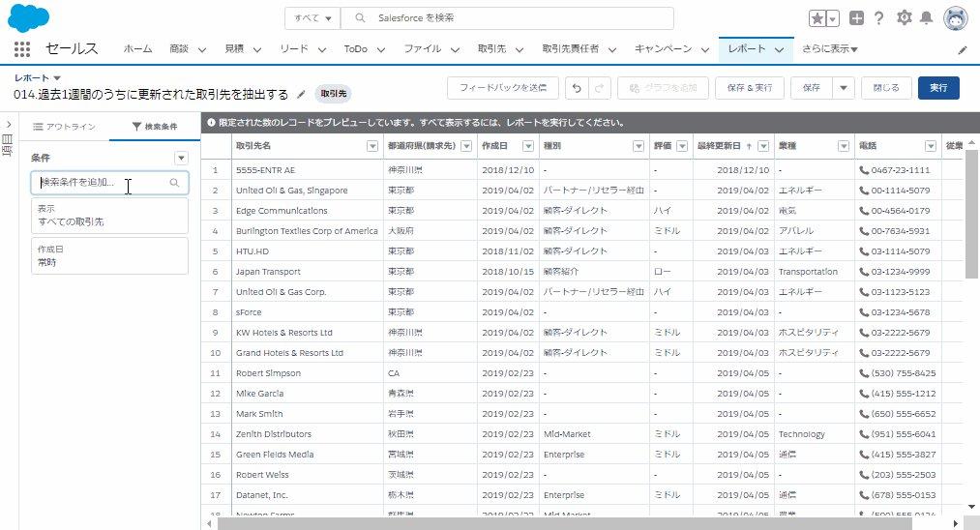Open the 最終更新日 column menu arrow
This screenshot has width=980, height=530.
763,146
